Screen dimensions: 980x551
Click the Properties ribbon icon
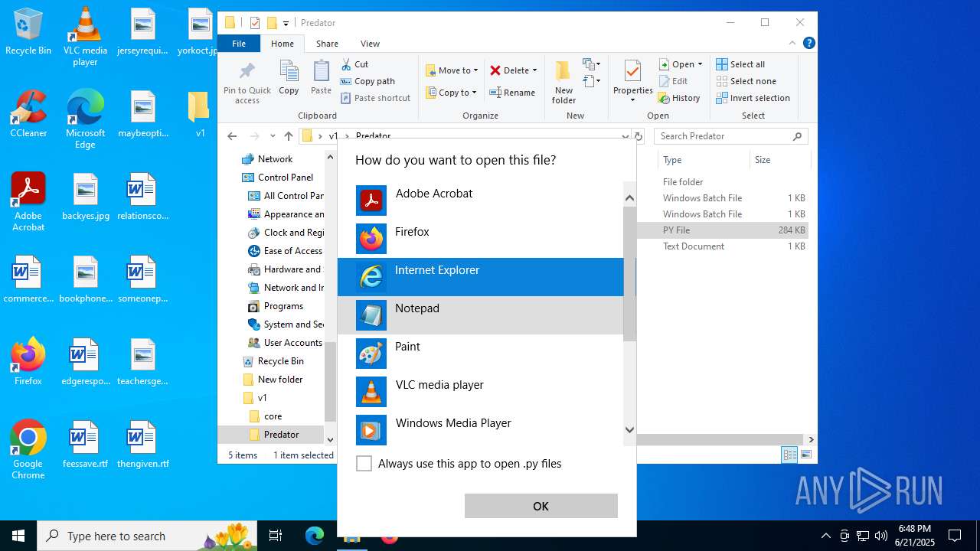click(x=632, y=81)
